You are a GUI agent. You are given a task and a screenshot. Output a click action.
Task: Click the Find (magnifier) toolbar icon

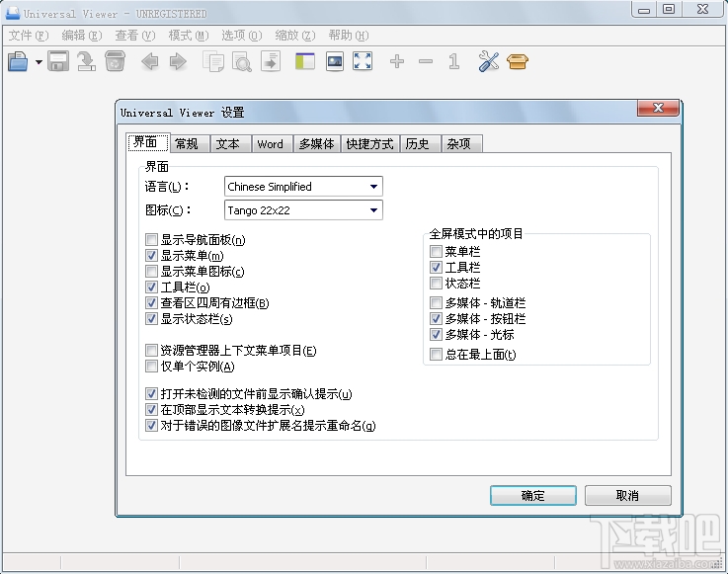pyautogui.click(x=241, y=61)
